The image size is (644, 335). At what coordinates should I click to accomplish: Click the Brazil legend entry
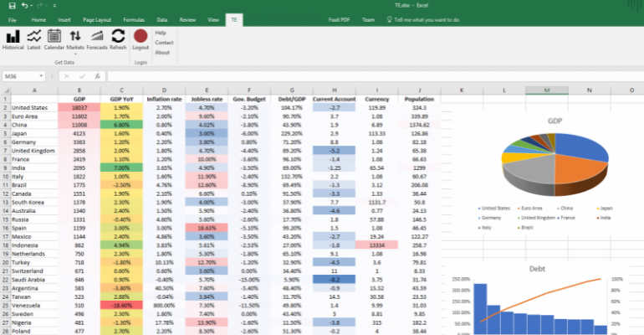coord(525,227)
